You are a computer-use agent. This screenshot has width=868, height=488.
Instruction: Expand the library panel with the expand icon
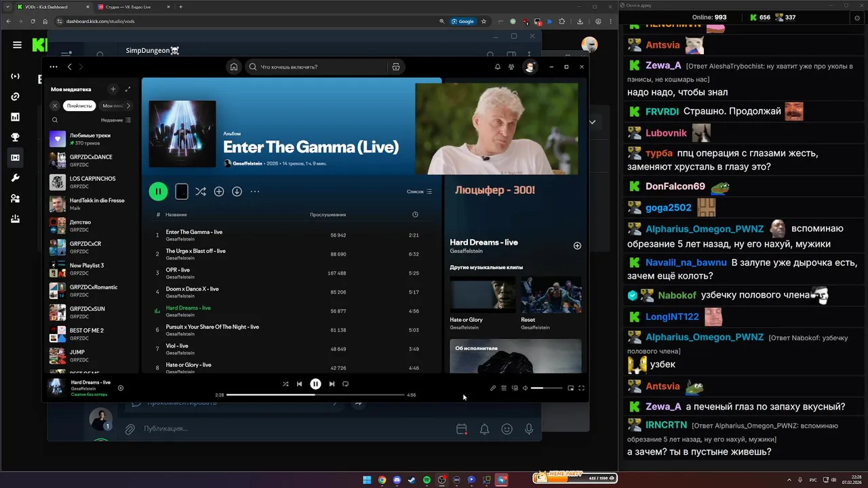tap(127, 89)
